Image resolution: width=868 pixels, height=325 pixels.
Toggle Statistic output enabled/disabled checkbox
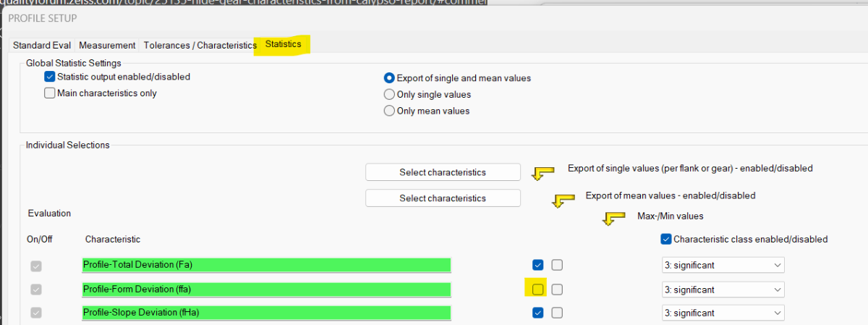coord(50,77)
